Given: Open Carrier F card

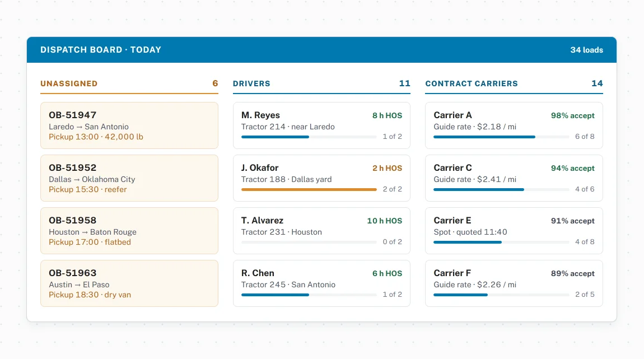Looking at the screenshot, I should click(514, 283).
